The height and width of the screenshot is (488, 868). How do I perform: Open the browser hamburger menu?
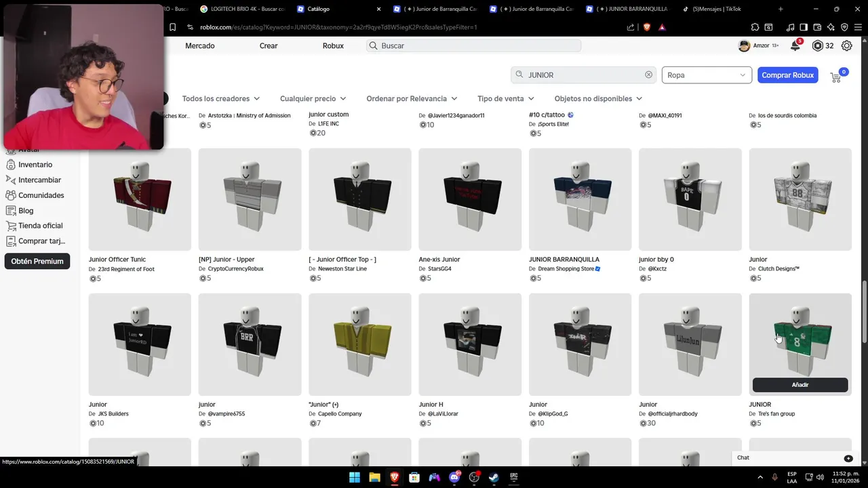(x=858, y=27)
